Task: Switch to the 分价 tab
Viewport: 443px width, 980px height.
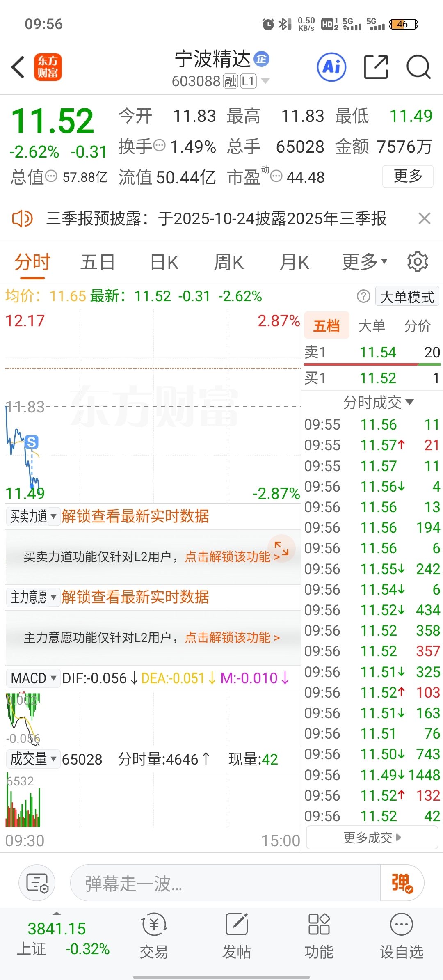Action: 418,326
